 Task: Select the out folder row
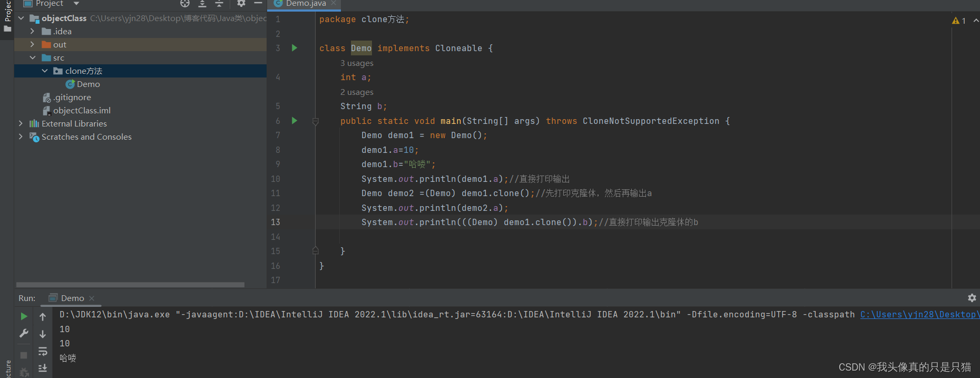click(140, 45)
